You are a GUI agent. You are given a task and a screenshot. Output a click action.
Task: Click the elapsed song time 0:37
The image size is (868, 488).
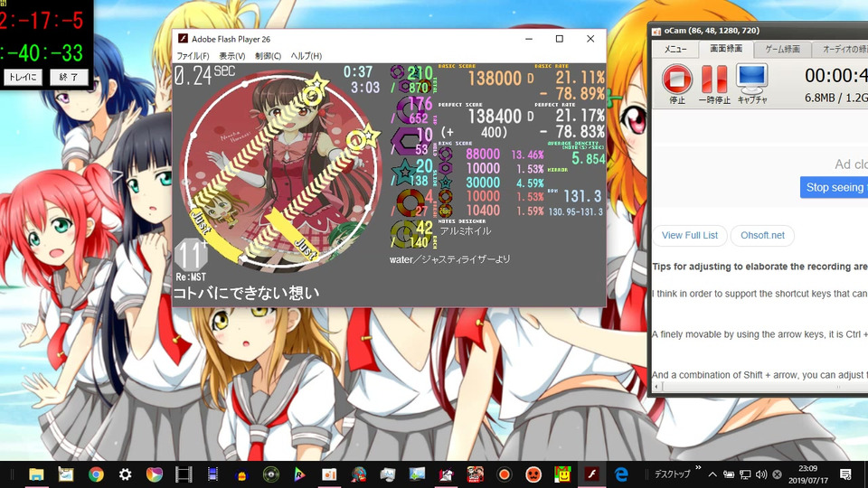click(x=358, y=72)
